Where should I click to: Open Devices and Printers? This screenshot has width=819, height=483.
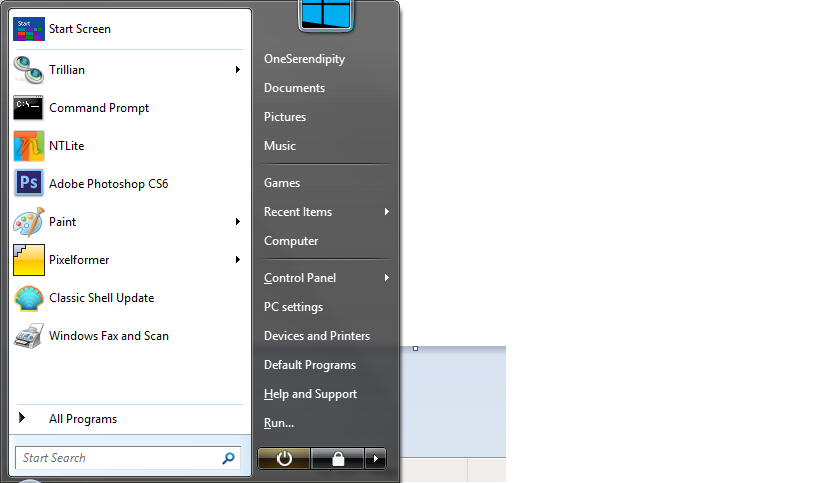pos(317,336)
